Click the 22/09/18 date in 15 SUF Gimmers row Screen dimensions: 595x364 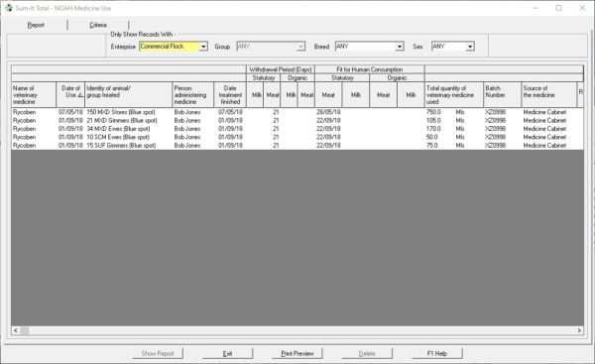coord(328,146)
